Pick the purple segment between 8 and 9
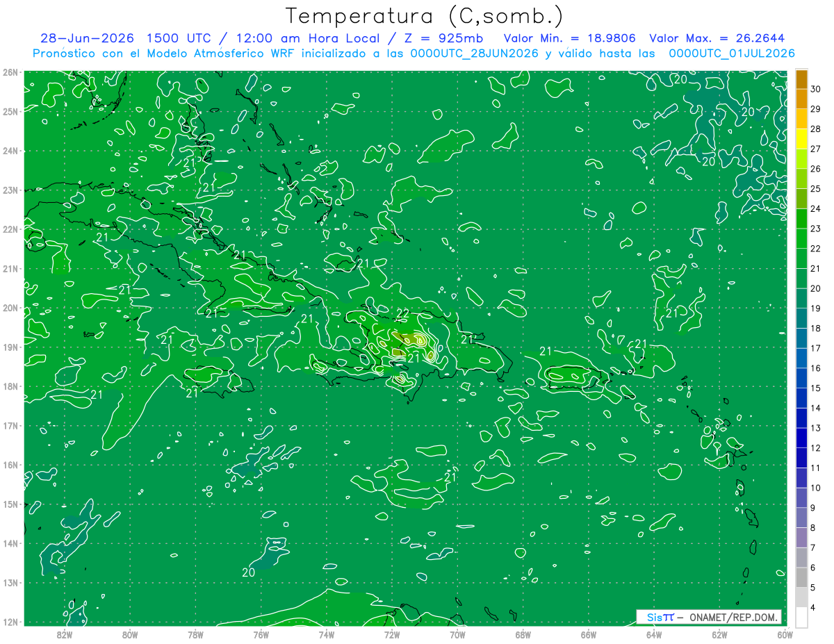This screenshot has height=644, width=834. (x=801, y=518)
